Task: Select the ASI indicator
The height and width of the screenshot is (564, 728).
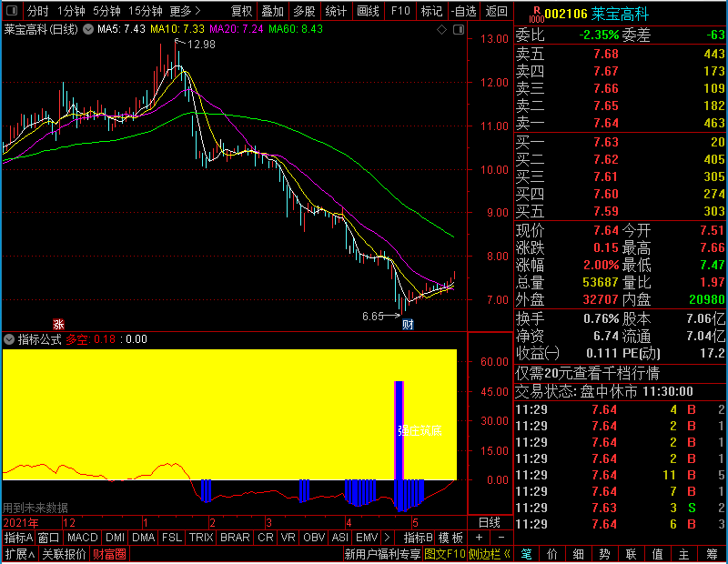Action: pyautogui.click(x=339, y=538)
